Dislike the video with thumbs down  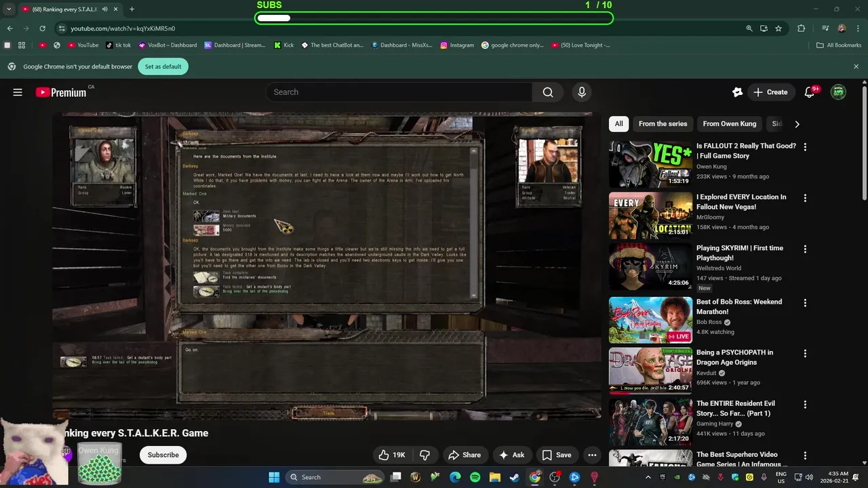(x=425, y=455)
